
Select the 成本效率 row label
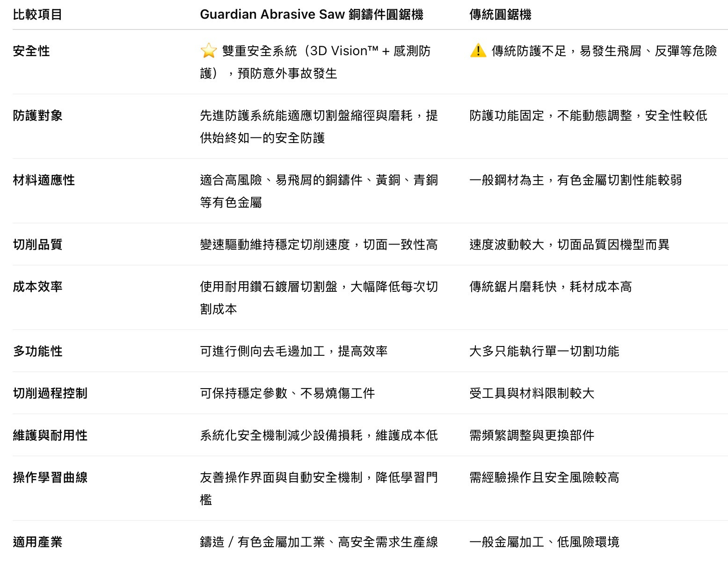(x=37, y=287)
